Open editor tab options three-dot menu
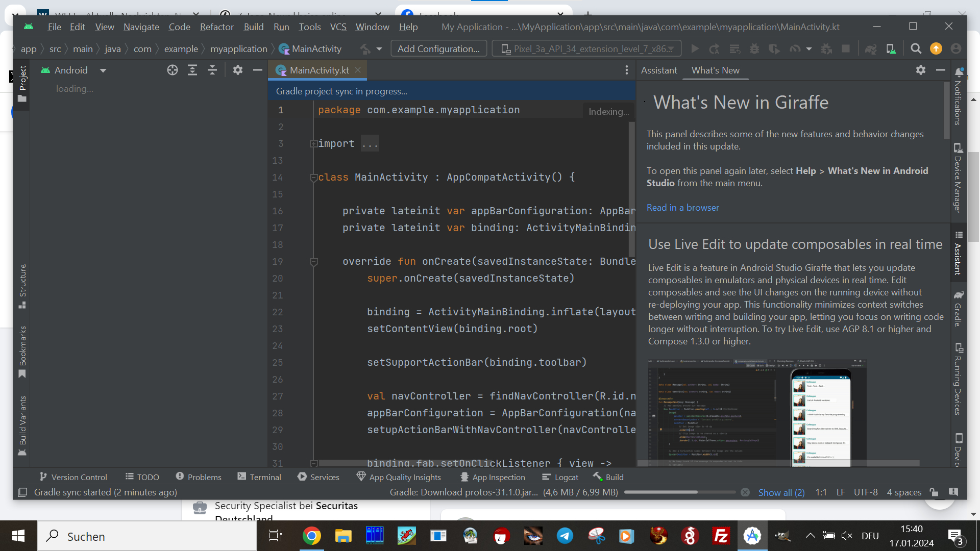The image size is (980, 551). [x=627, y=70]
